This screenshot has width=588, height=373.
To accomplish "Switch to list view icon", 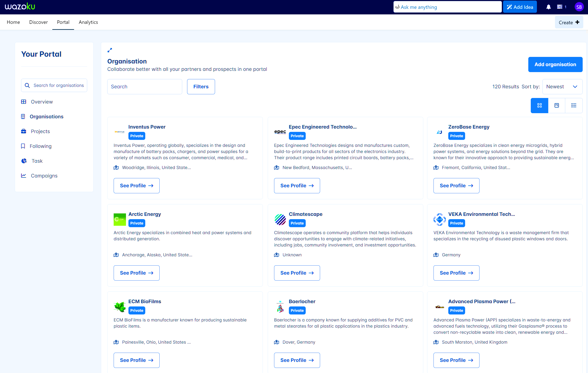I will [574, 105].
